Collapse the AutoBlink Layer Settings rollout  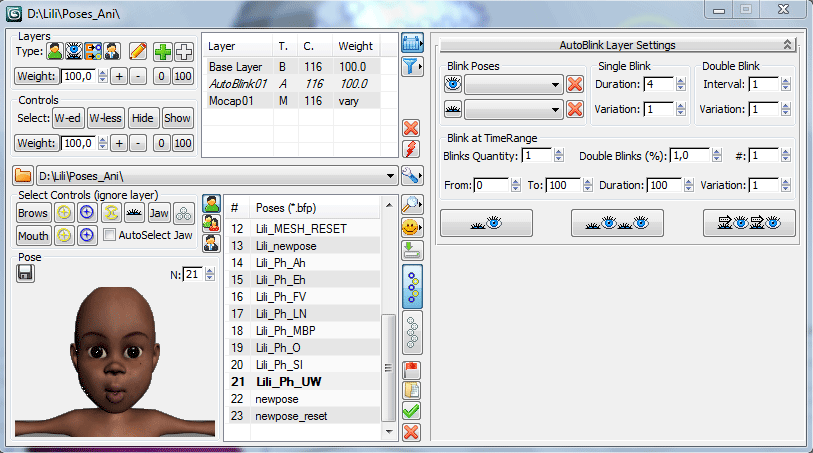tap(787, 45)
